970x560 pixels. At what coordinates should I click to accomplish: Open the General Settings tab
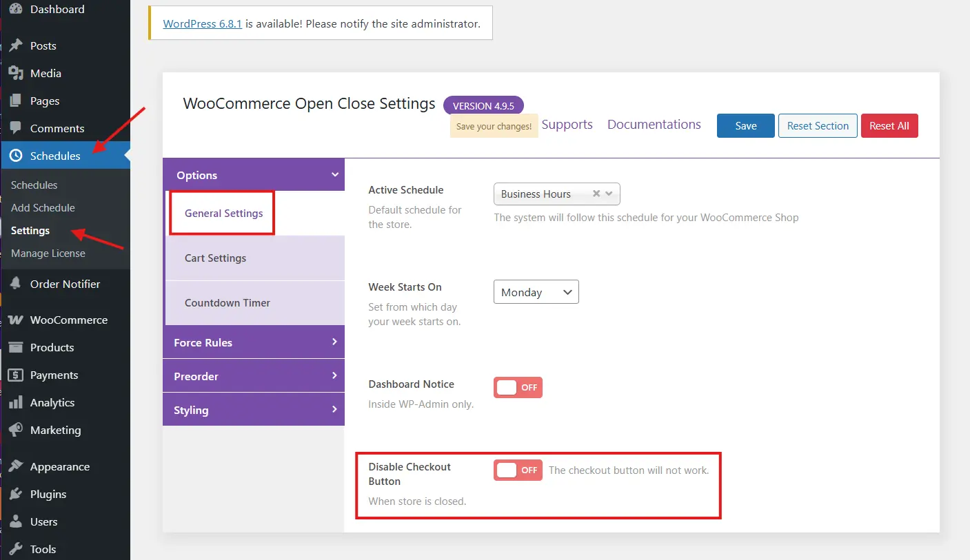pos(224,214)
